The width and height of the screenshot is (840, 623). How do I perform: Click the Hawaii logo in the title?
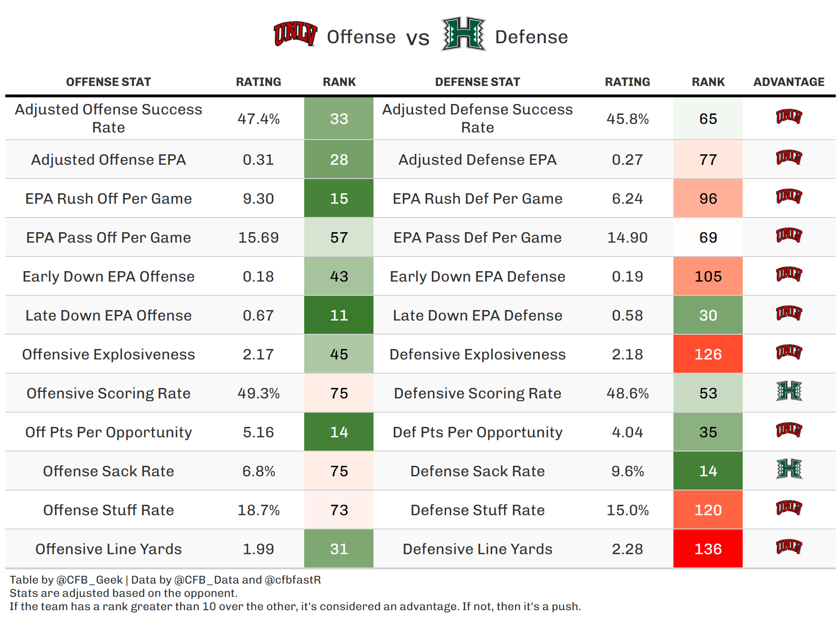pyautogui.click(x=463, y=34)
